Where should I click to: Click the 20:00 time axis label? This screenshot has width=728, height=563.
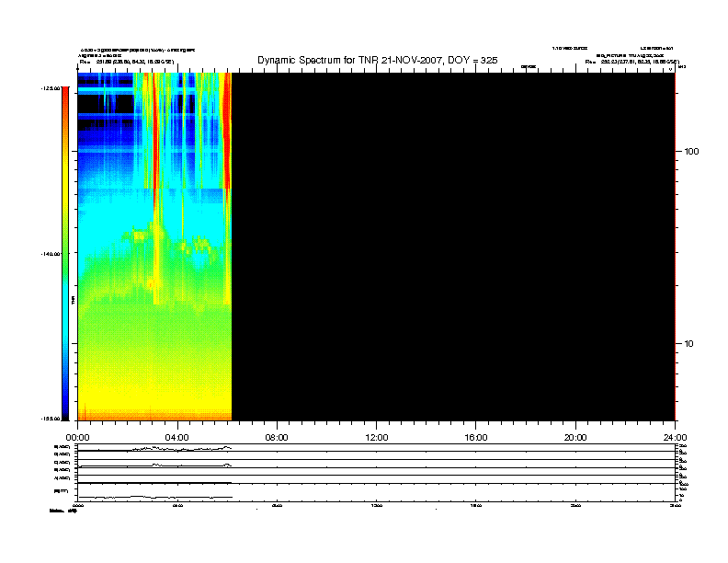click(575, 438)
